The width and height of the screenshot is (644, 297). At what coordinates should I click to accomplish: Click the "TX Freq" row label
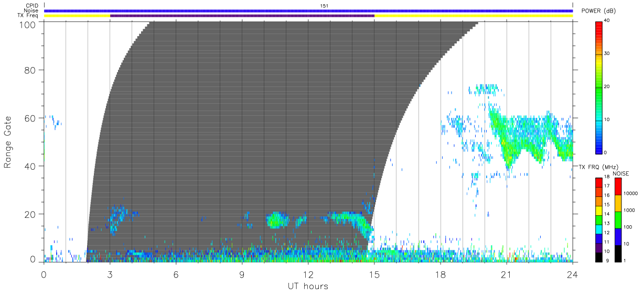[x=28, y=16]
